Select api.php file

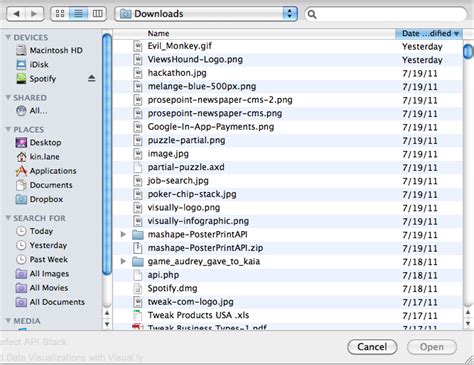[x=288, y=275]
